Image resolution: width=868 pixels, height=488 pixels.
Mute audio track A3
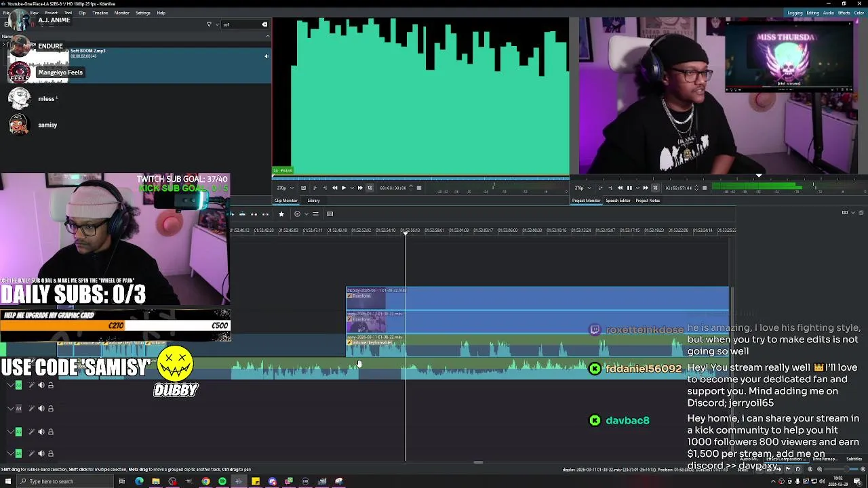41,385
